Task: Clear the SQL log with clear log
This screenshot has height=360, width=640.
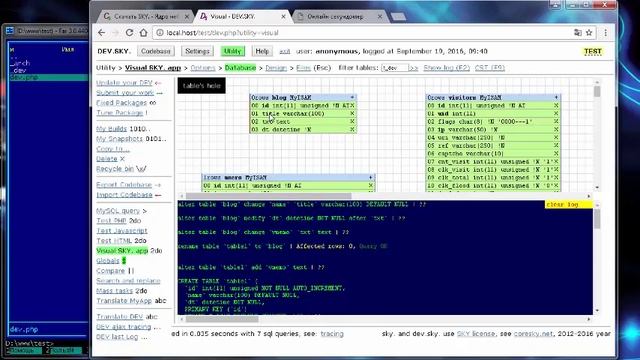Action: 569,204
